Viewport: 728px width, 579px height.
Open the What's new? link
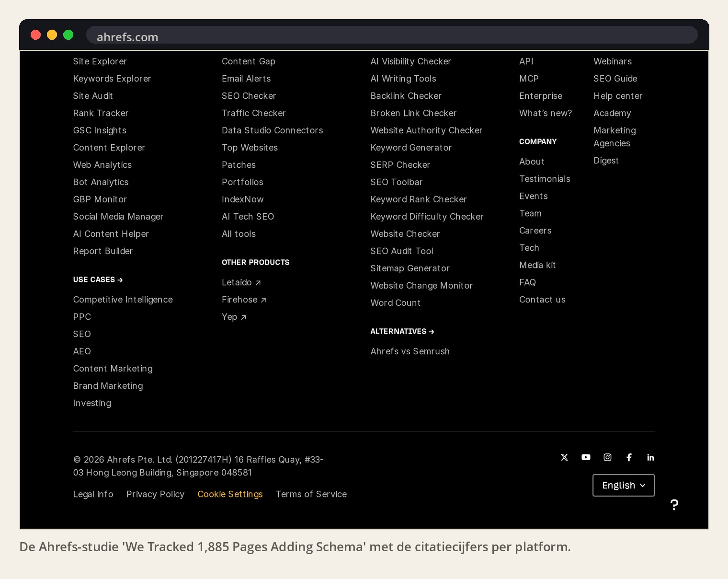tap(546, 113)
